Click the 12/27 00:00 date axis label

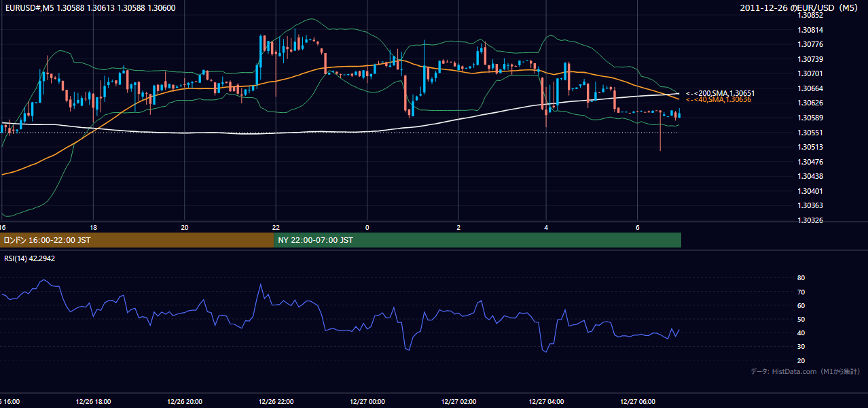tap(367, 401)
